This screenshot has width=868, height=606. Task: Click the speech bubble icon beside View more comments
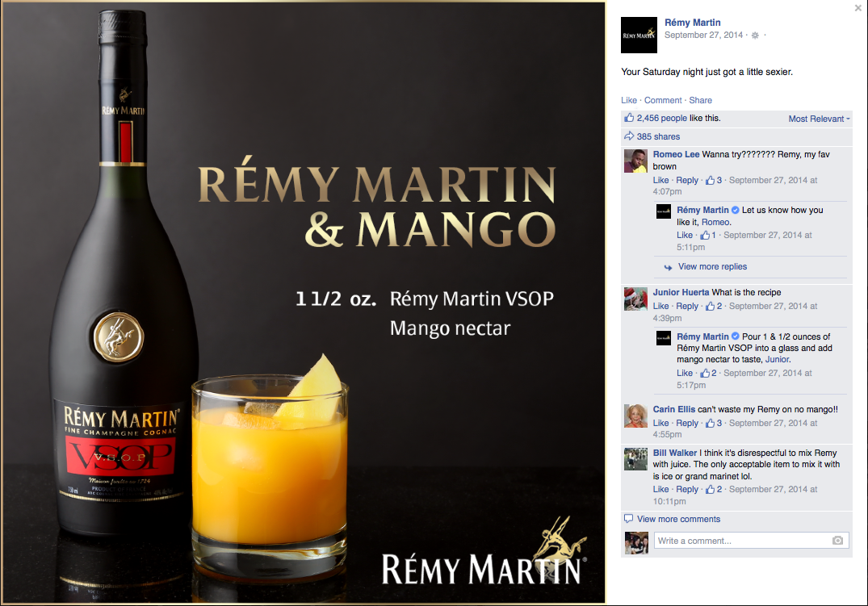click(628, 519)
